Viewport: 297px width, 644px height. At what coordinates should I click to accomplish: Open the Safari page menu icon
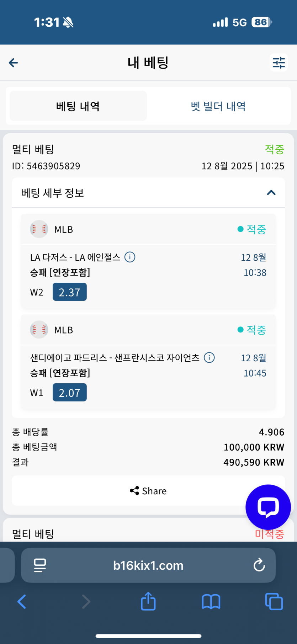pyautogui.click(x=40, y=565)
